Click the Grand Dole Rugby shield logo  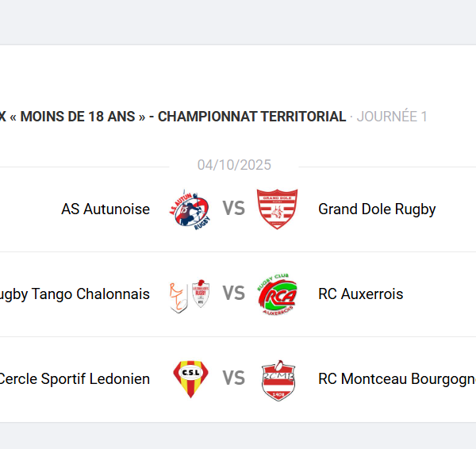[x=278, y=209]
